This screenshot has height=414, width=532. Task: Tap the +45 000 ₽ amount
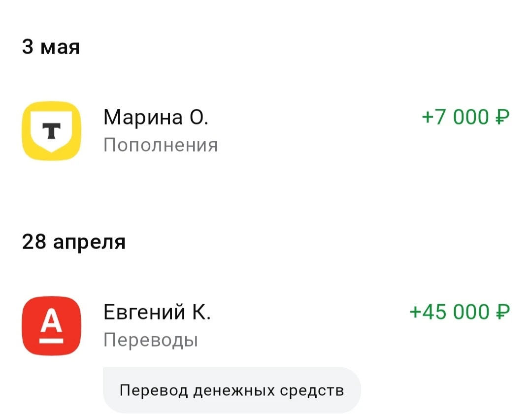coord(459,312)
